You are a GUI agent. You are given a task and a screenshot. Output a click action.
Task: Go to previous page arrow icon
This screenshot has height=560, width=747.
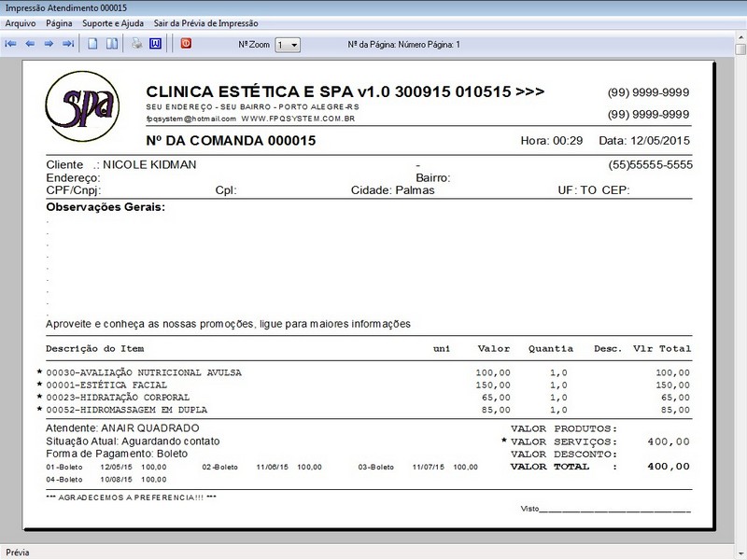pyautogui.click(x=30, y=44)
